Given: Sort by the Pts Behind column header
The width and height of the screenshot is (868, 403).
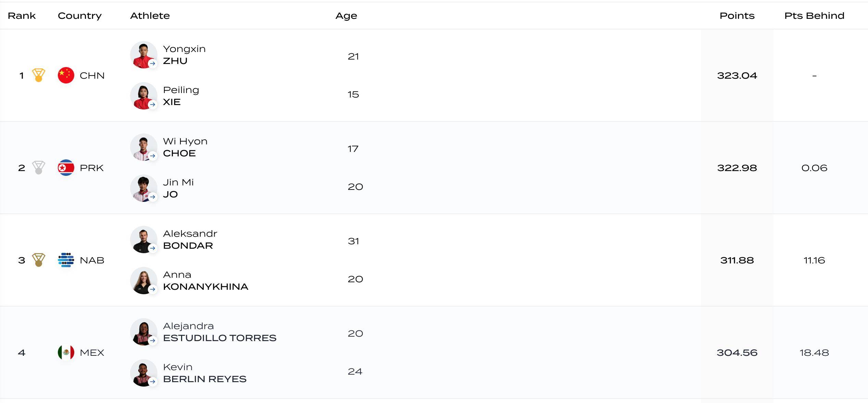Looking at the screenshot, I should (814, 16).
